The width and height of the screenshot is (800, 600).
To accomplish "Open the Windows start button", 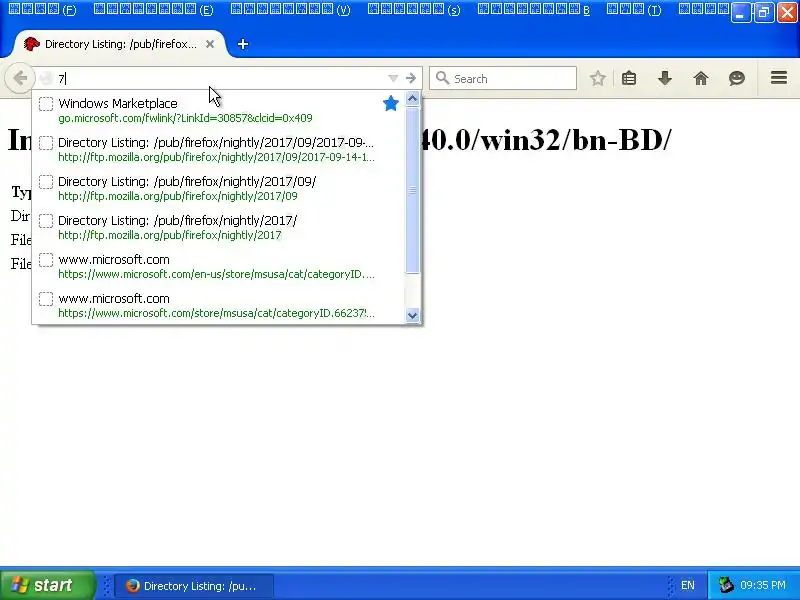I will coord(47,585).
